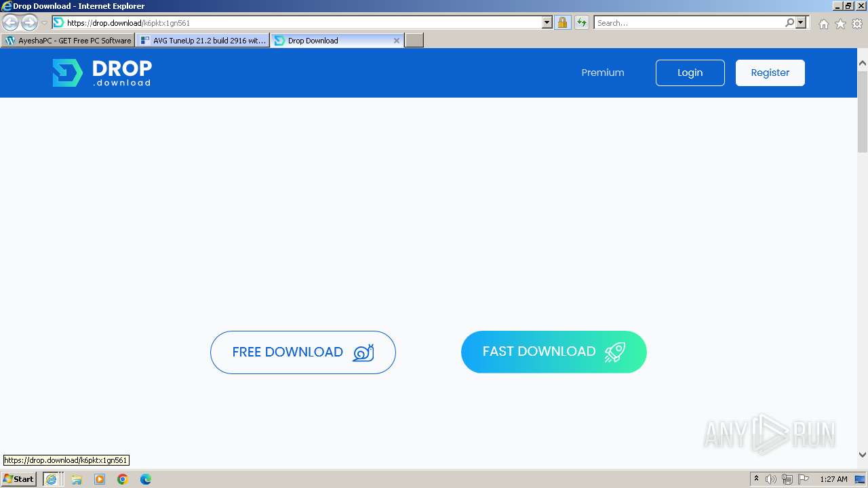Click the rocket icon on Fast Download
This screenshot has height=488, width=868.
pyautogui.click(x=615, y=352)
